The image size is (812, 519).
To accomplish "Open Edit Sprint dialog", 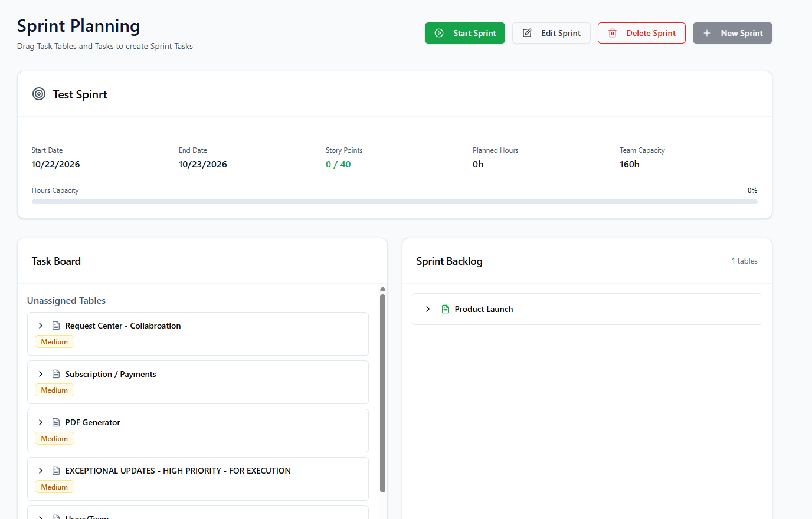I will click(x=551, y=33).
